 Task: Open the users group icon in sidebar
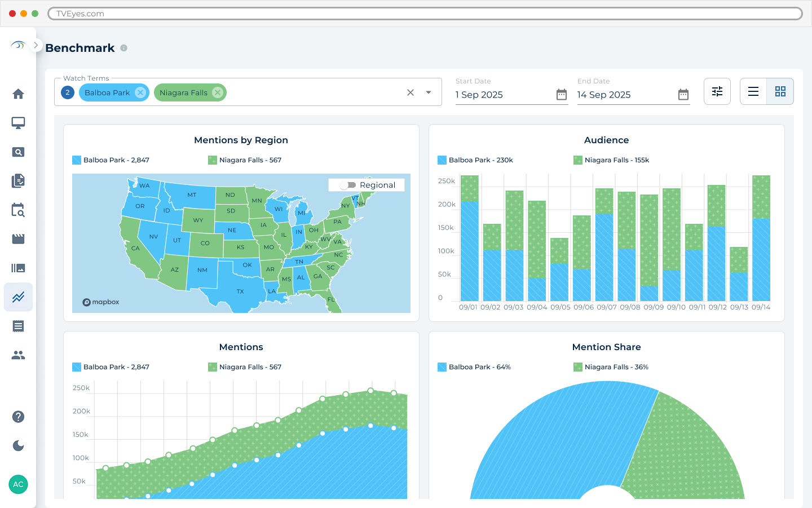tap(18, 355)
